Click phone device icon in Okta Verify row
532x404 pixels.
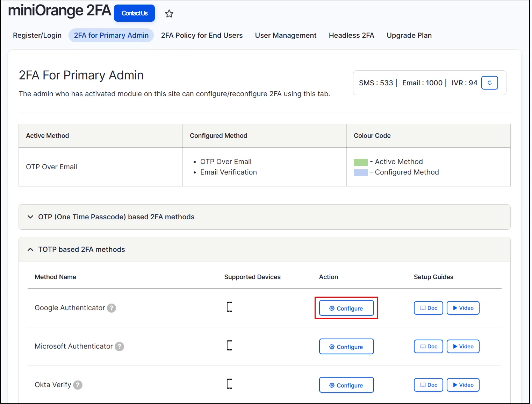tap(230, 384)
